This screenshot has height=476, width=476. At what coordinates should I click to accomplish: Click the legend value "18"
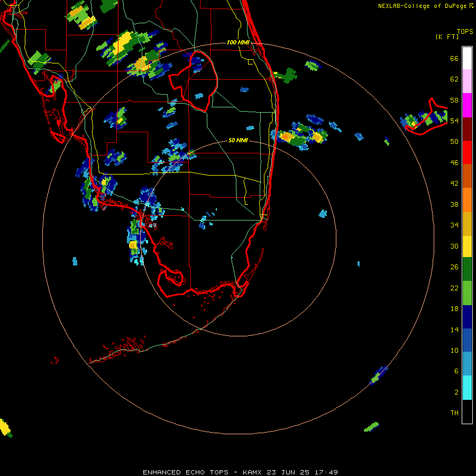tap(454, 309)
